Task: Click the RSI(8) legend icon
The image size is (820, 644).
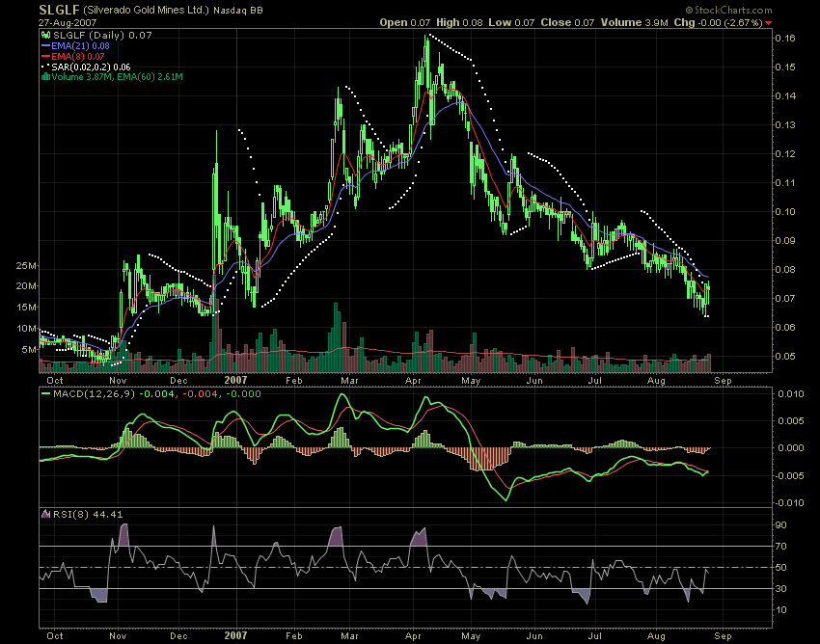Action: click(x=46, y=515)
